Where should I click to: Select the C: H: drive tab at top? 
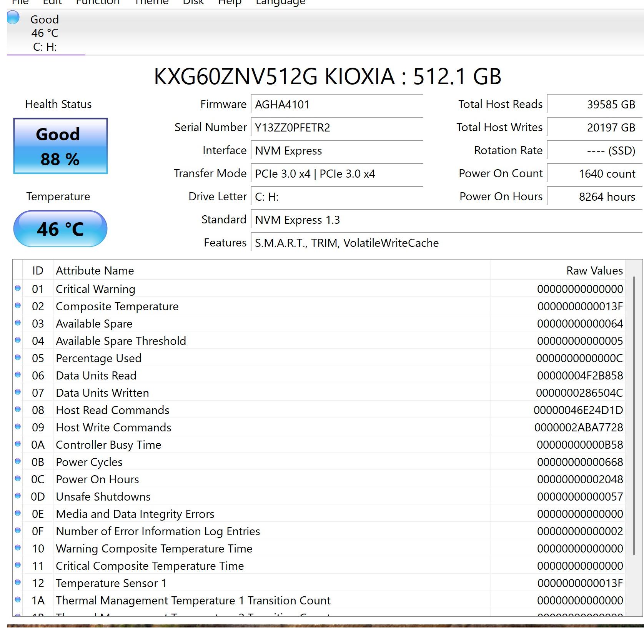[x=45, y=33]
